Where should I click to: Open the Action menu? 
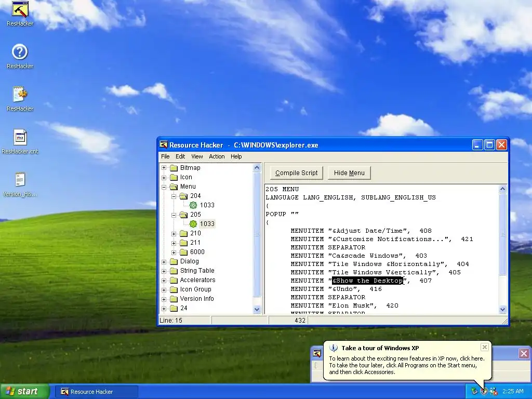(x=217, y=156)
